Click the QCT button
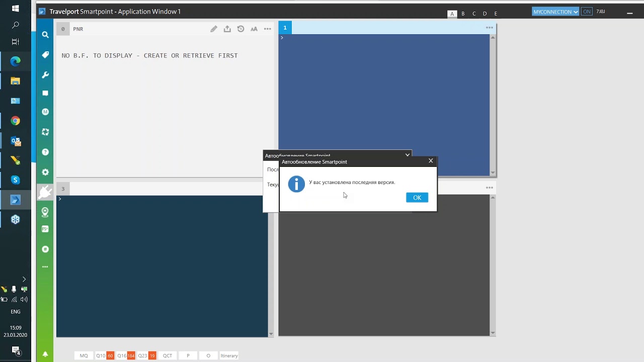Image resolution: width=644 pixels, height=362 pixels. tap(168, 355)
